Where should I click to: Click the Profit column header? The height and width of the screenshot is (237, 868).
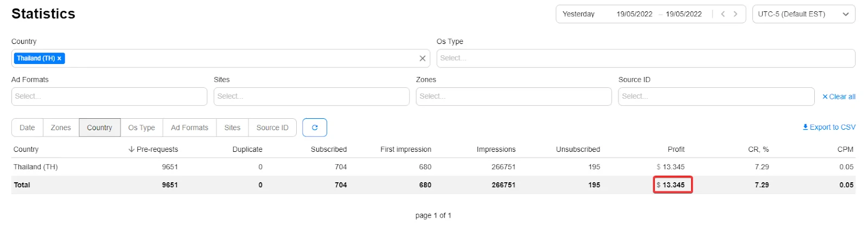(676, 149)
